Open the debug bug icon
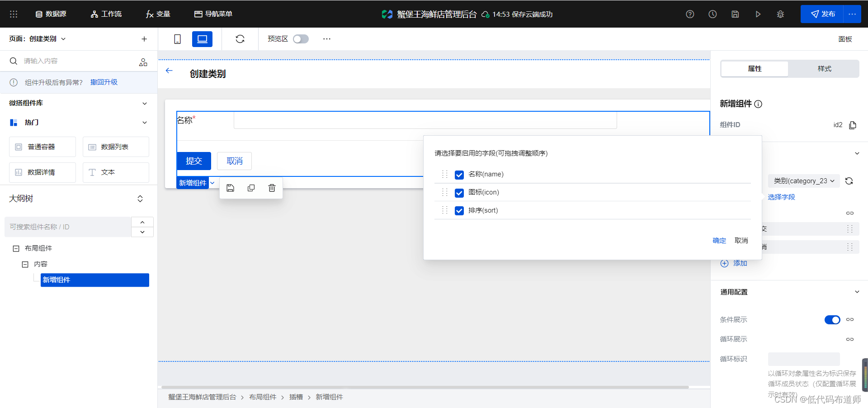 [x=780, y=14]
